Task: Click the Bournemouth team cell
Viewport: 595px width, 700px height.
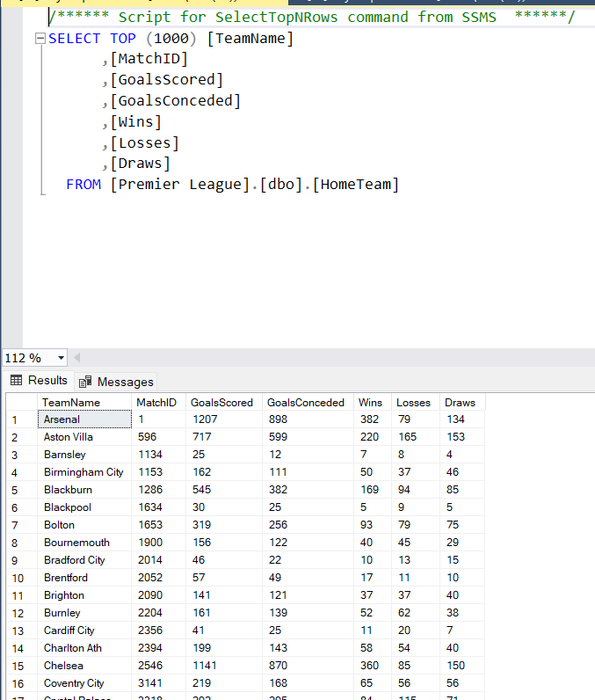Action: 84,543
